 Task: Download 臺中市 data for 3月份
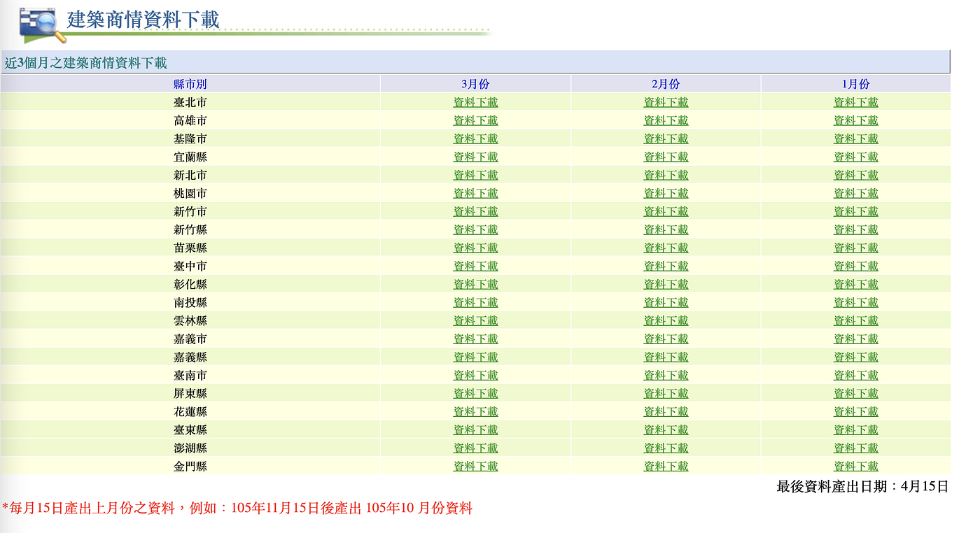(x=476, y=266)
